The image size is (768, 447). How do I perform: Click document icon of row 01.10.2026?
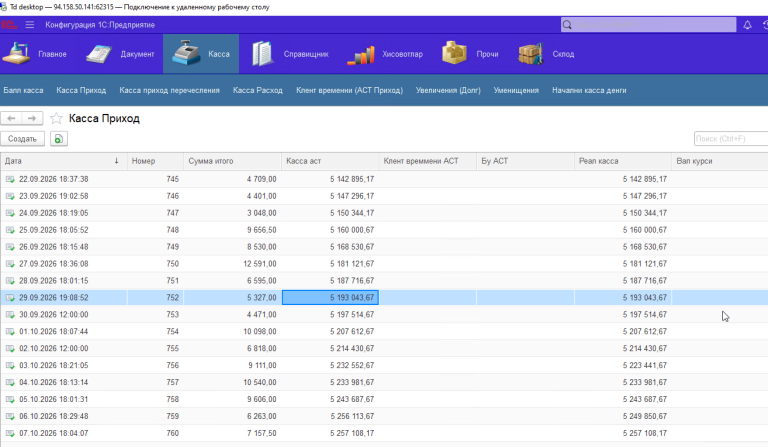pyautogui.click(x=10, y=331)
